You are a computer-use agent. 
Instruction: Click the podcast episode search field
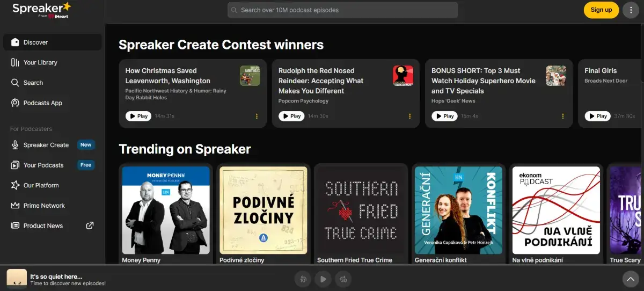coord(343,10)
